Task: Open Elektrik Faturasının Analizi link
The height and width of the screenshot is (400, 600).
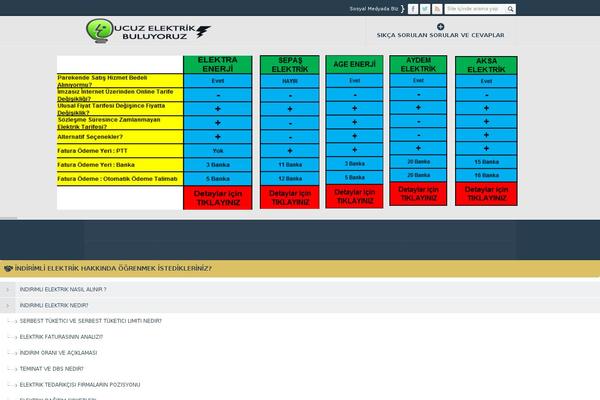Action: (x=61, y=337)
